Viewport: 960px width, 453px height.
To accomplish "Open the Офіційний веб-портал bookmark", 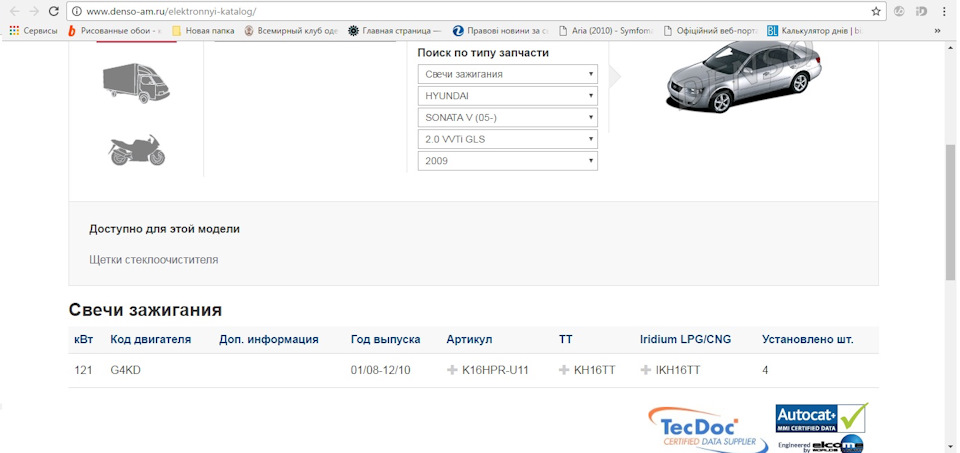I will 711,30.
